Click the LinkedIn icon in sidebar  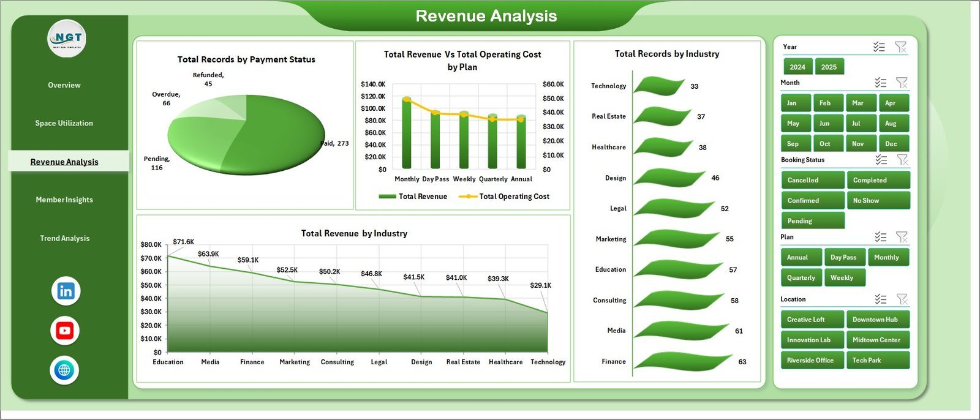tap(66, 291)
